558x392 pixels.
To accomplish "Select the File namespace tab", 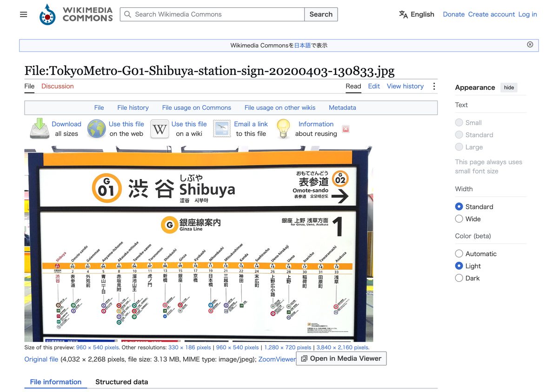I will [x=29, y=86].
